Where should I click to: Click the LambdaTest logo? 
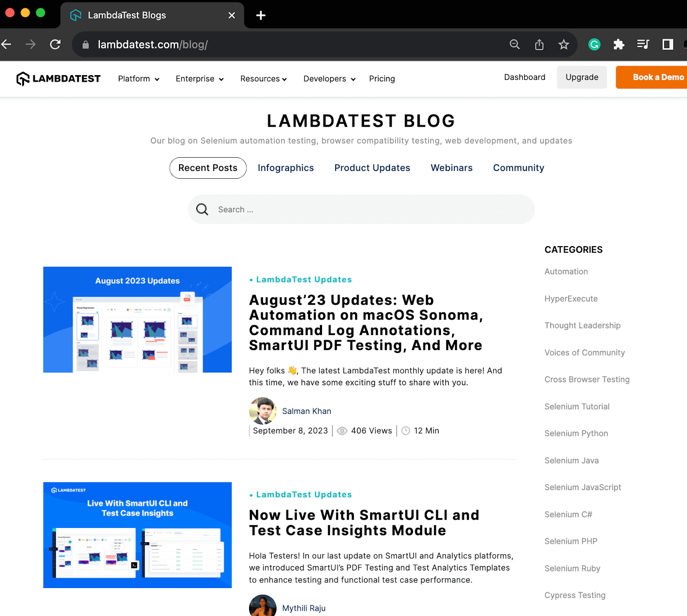click(x=58, y=79)
